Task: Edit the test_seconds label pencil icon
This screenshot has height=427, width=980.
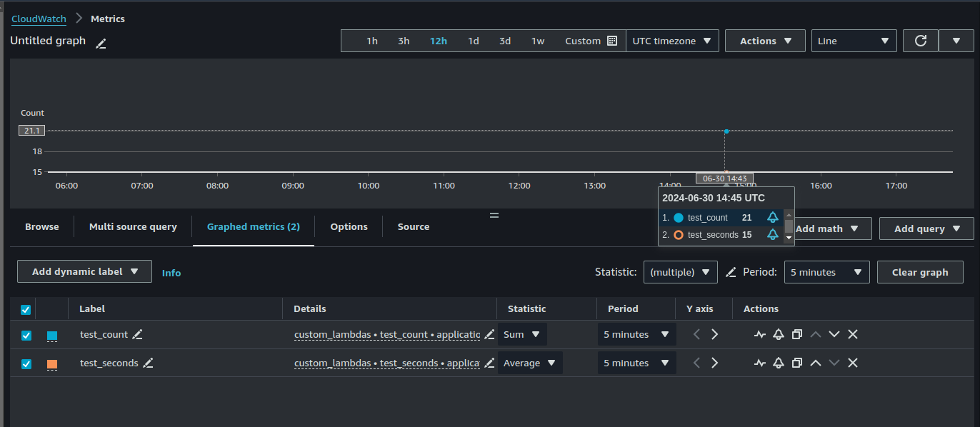Action: coord(148,363)
